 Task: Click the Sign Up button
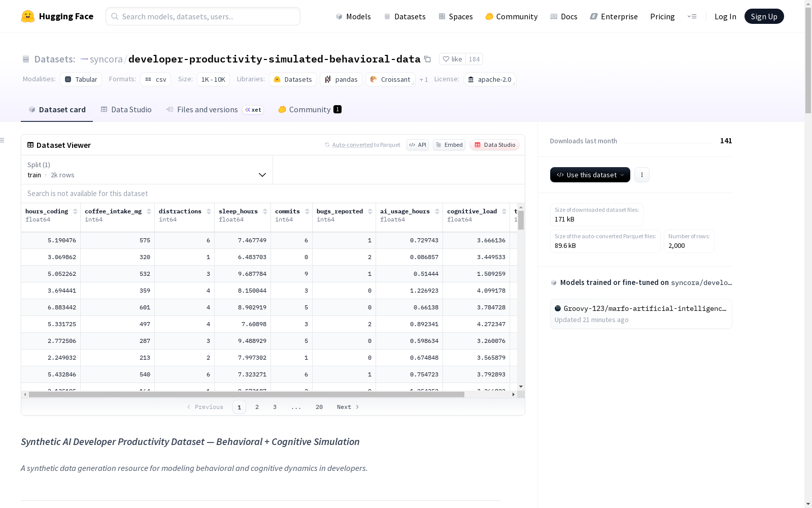click(764, 16)
